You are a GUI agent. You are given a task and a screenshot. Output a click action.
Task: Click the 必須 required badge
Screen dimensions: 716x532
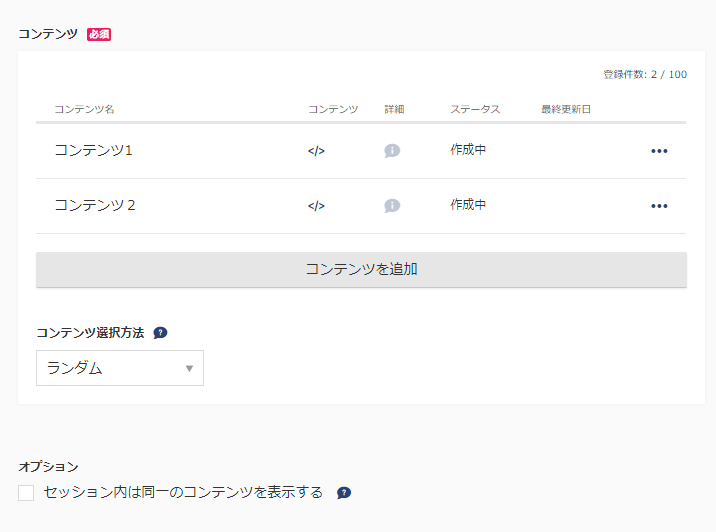(99, 34)
